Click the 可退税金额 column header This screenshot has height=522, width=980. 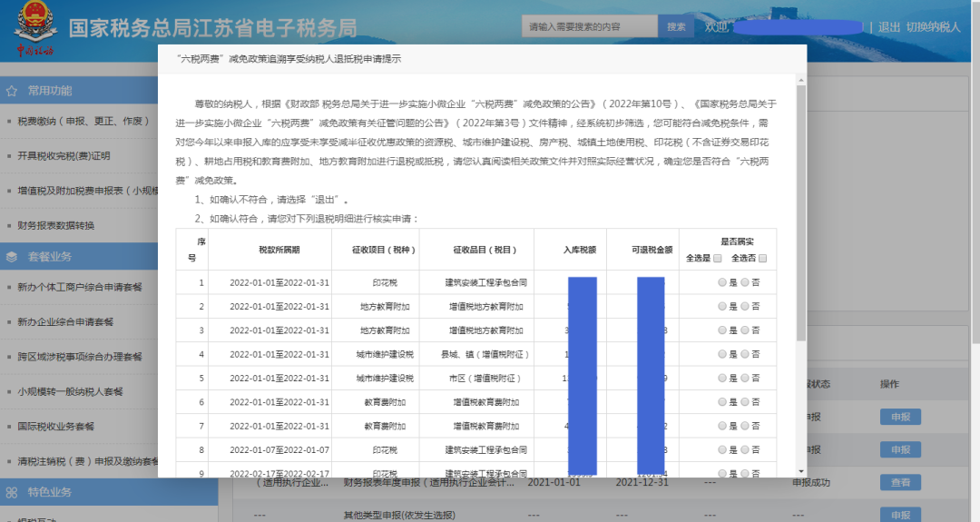[652, 250]
